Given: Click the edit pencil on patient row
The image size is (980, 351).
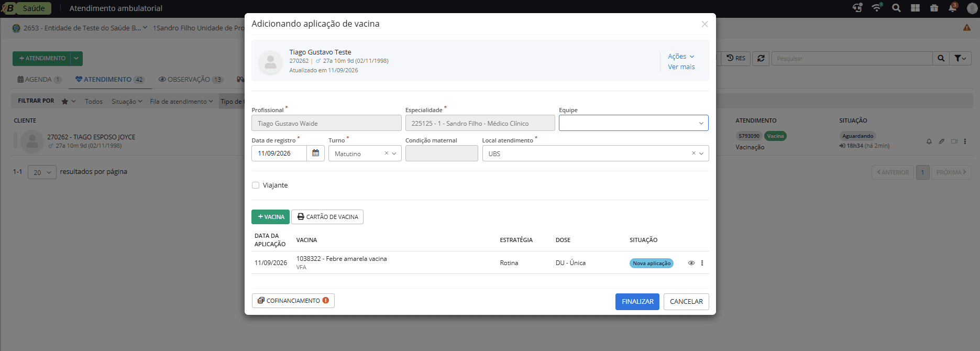Looking at the screenshot, I should pyautogui.click(x=941, y=141).
